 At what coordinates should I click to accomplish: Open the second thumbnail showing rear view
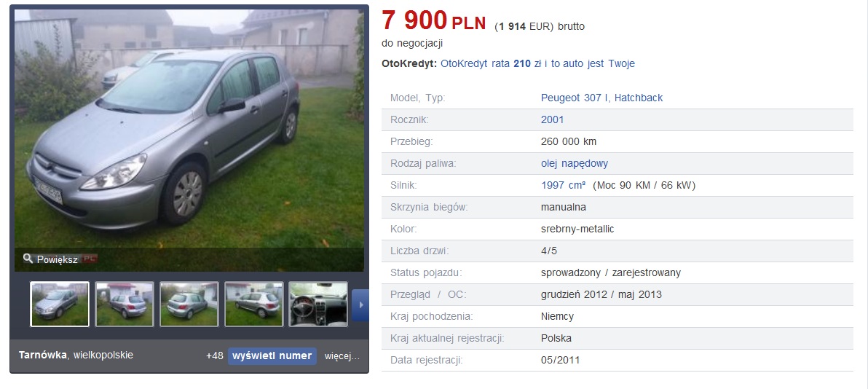pyautogui.click(x=125, y=304)
